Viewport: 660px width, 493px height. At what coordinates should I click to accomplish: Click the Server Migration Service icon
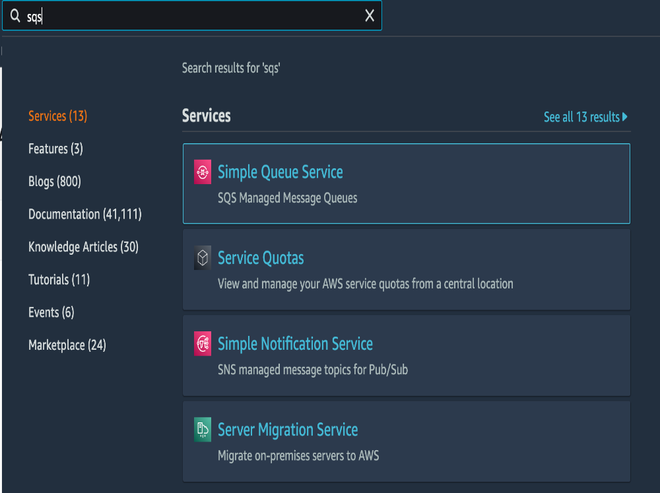click(203, 430)
